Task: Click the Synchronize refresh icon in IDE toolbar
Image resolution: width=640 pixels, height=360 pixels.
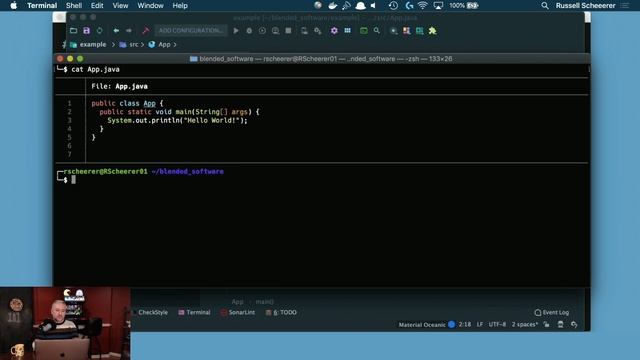Action: pos(99,31)
